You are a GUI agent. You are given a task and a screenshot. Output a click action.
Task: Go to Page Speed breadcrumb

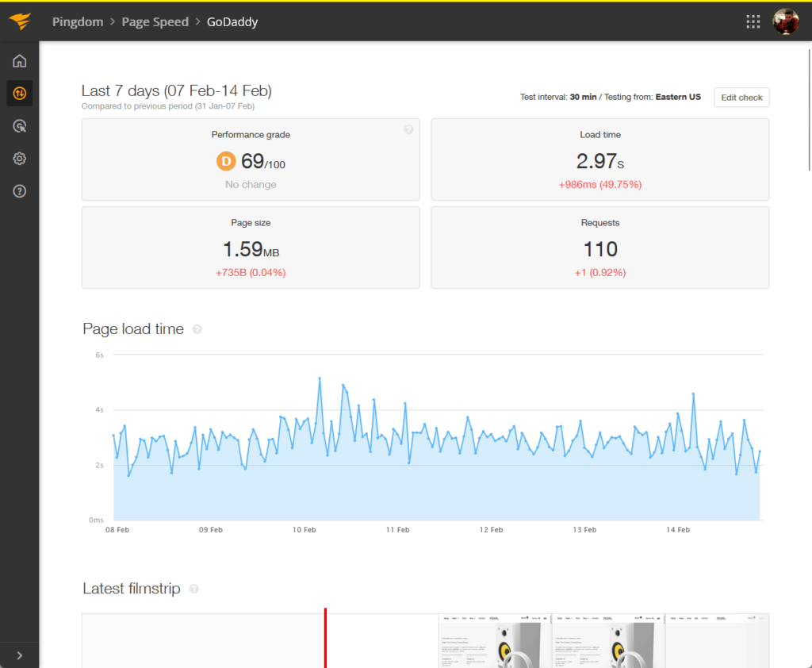(155, 21)
